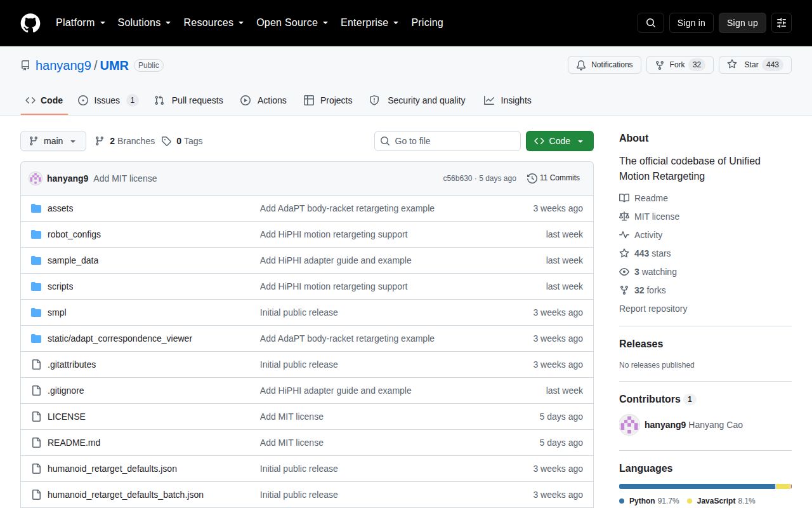The height and width of the screenshot is (508, 812).
Task: Open static/adapt_correspondence_viewer folder
Action: click(120, 338)
